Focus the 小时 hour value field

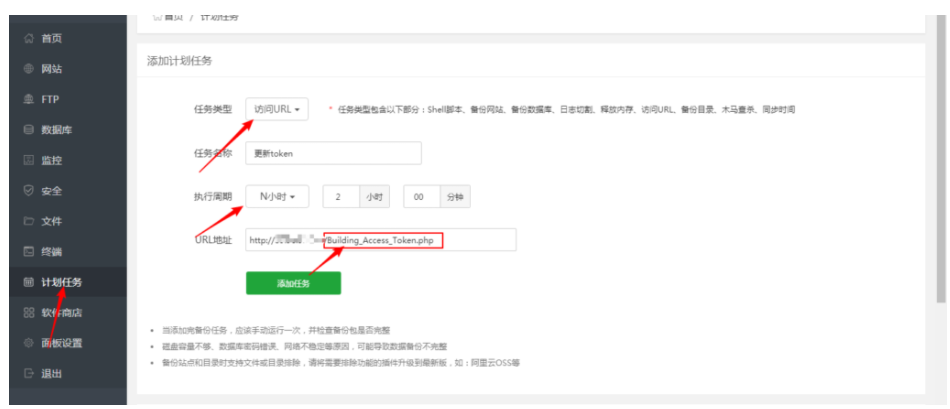point(341,197)
